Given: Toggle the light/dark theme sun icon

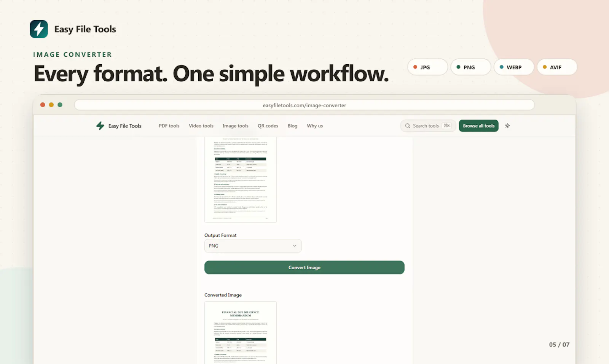Looking at the screenshot, I should 507,126.
